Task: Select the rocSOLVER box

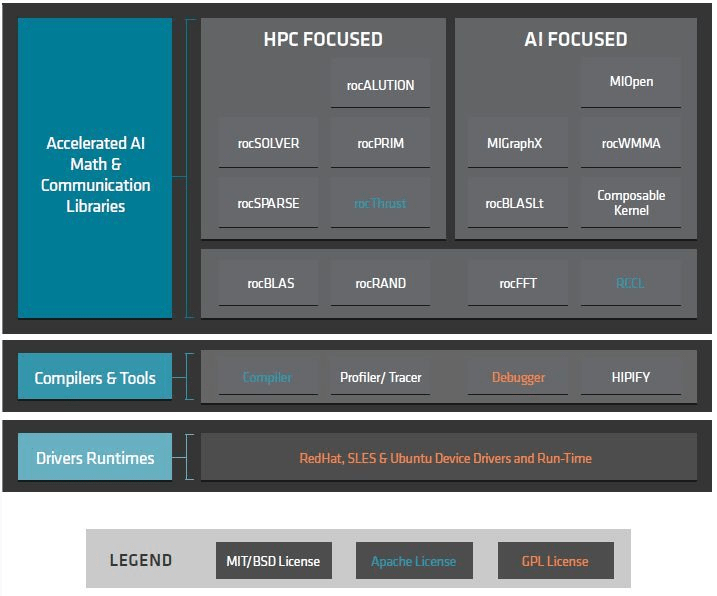Action: coord(268,143)
